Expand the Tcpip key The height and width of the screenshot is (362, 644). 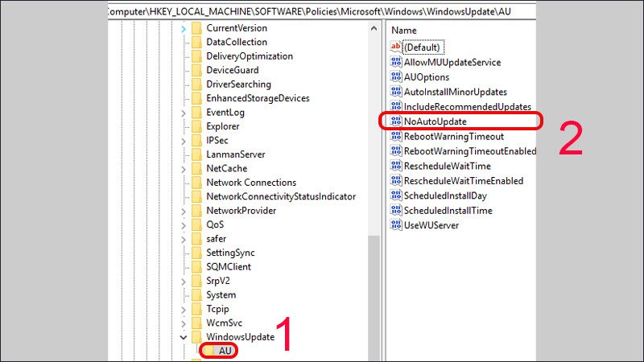pyautogui.click(x=183, y=309)
